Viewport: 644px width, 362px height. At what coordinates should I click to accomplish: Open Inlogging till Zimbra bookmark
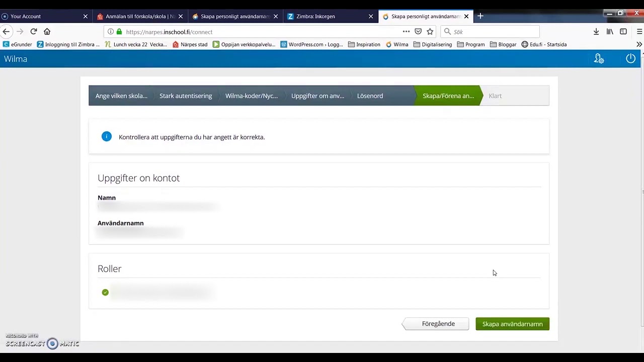pos(68,44)
